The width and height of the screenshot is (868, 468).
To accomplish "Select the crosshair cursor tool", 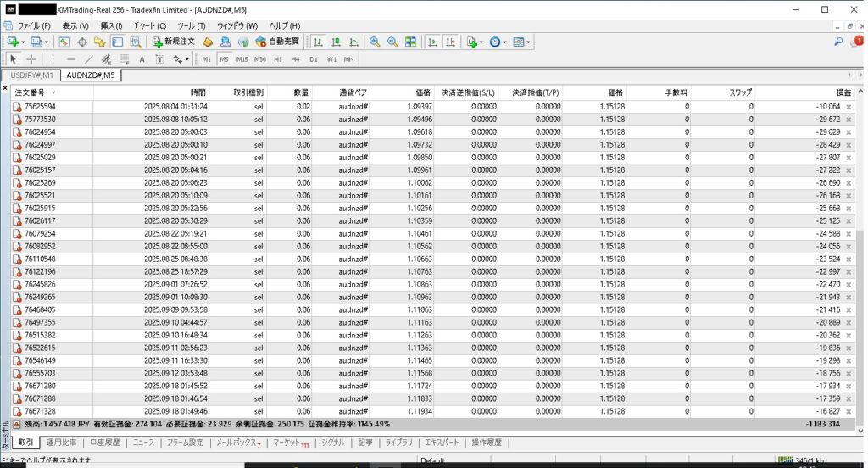I will click(31, 59).
